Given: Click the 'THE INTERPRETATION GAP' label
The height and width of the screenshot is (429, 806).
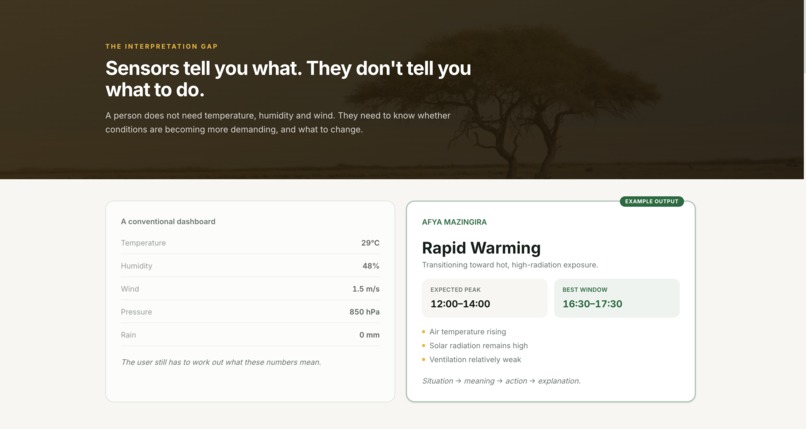Looking at the screenshot, I should point(161,46).
